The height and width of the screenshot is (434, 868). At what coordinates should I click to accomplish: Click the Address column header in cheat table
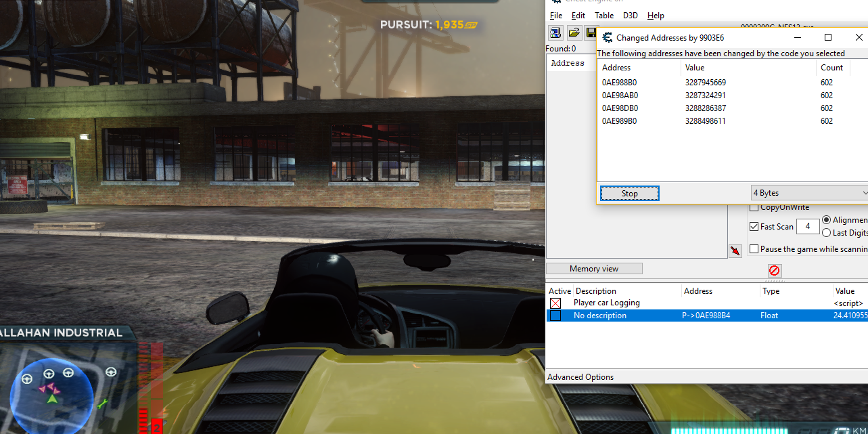click(x=721, y=291)
